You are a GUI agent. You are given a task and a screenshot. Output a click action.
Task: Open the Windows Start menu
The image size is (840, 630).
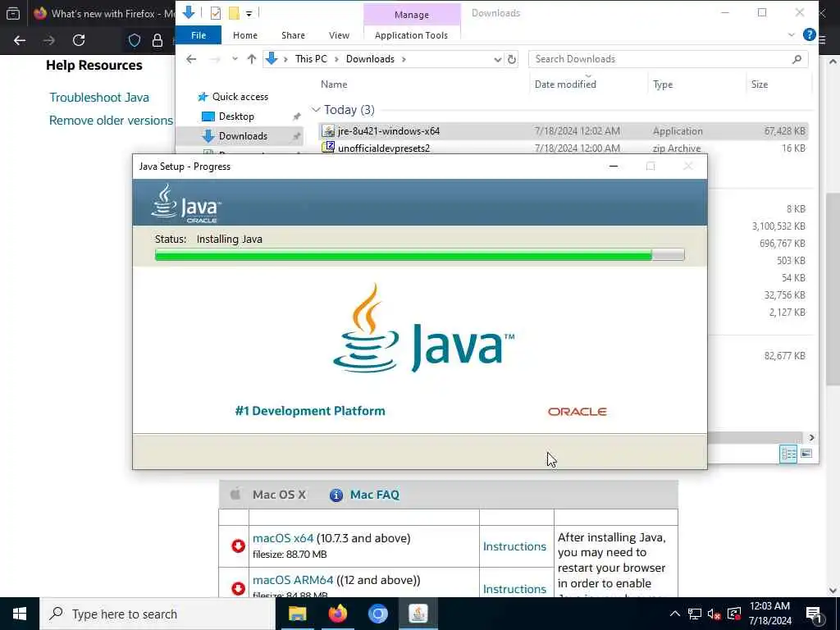20,614
